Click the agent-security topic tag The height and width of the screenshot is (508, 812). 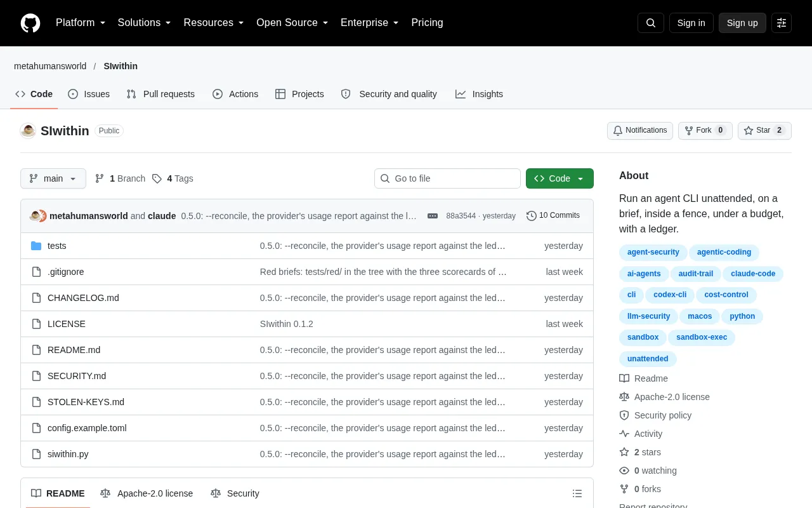653,252
